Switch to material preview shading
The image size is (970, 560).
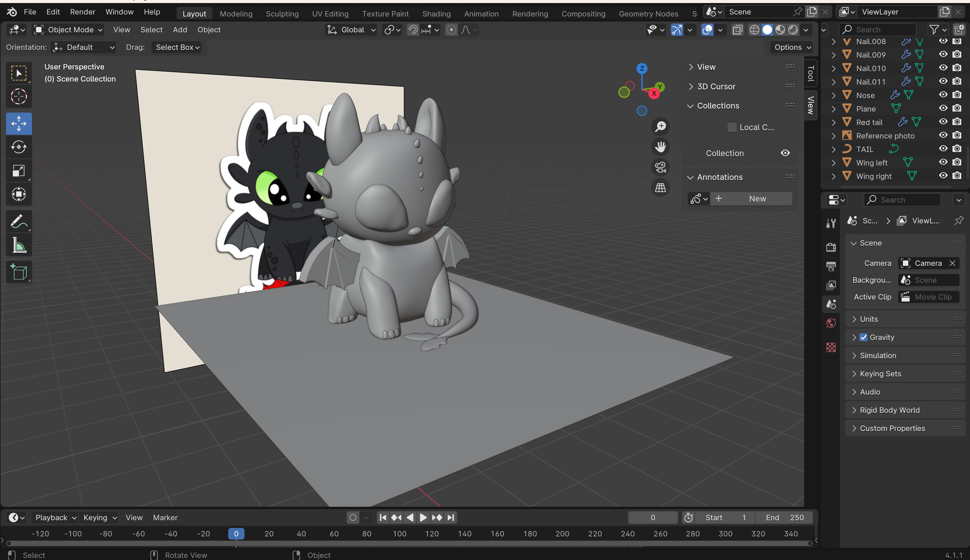780,30
